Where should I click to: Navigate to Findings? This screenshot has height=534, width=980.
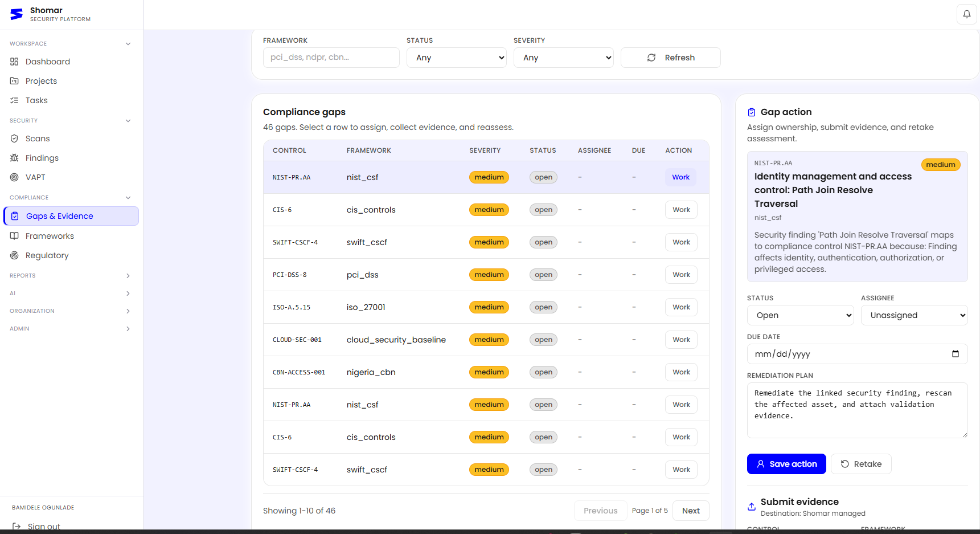click(71, 158)
